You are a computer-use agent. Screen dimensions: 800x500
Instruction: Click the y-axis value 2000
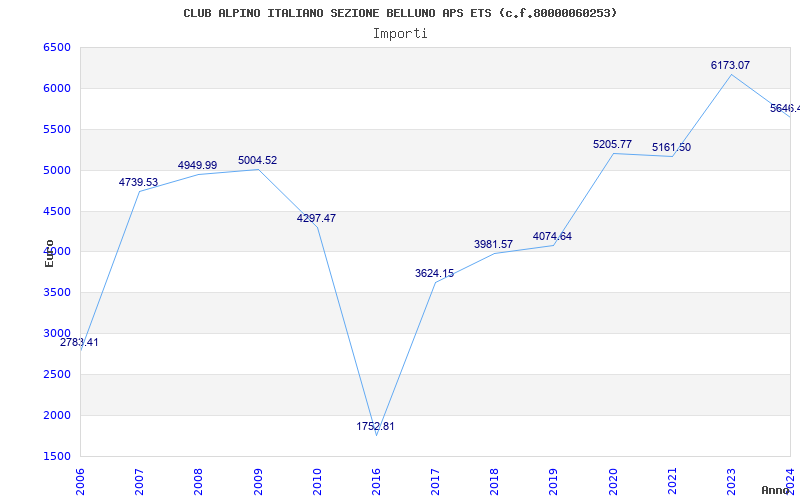pos(57,415)
